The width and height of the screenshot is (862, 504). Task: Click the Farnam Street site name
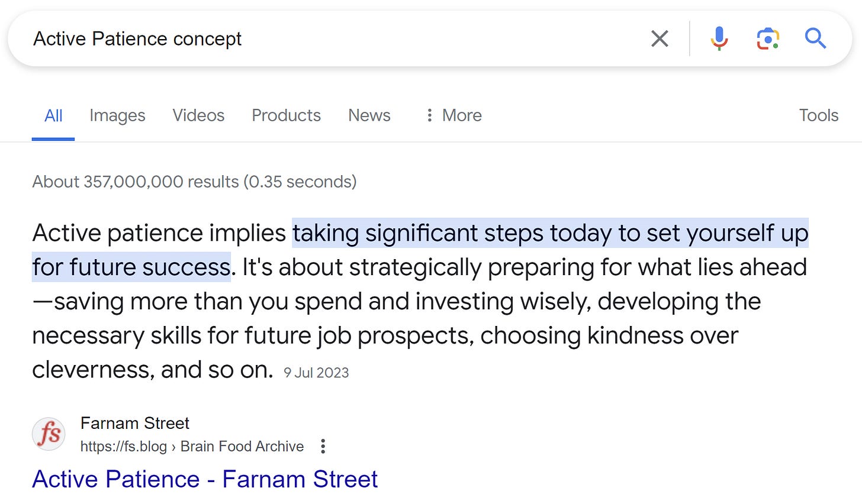coord(135,423)
